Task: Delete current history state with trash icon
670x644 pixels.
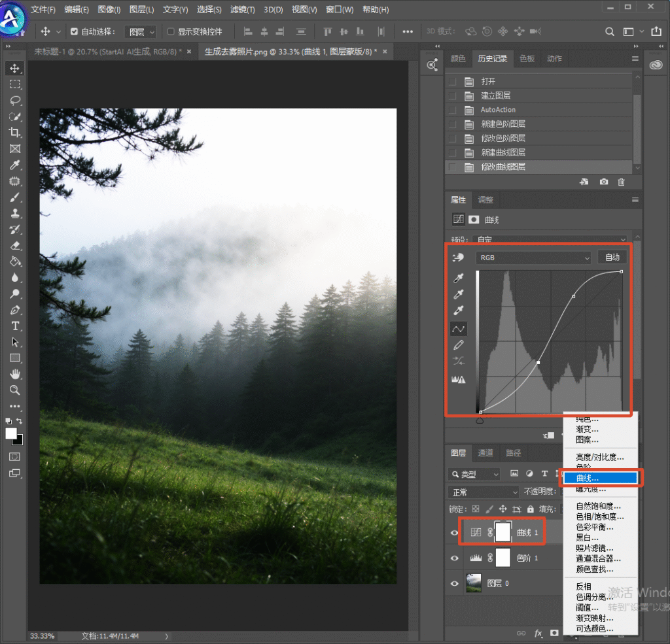Action: pyautogui.click(x=622, y=182)
